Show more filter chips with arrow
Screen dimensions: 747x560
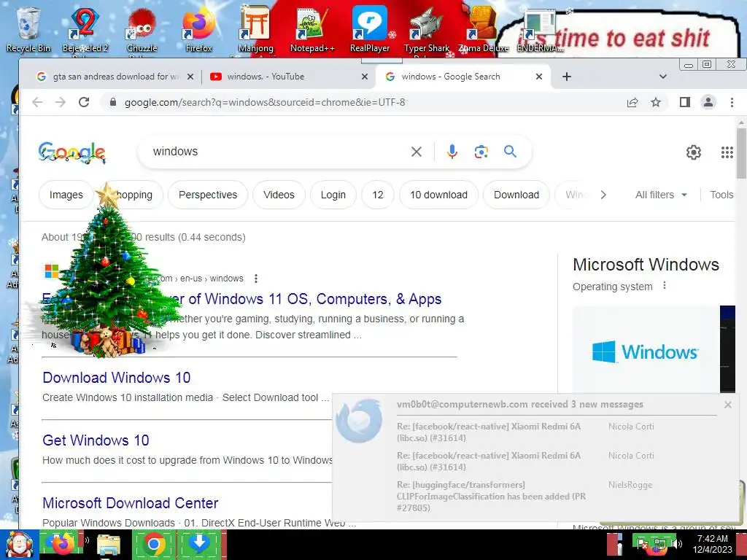pyautogui.click(x=603, y=195)
